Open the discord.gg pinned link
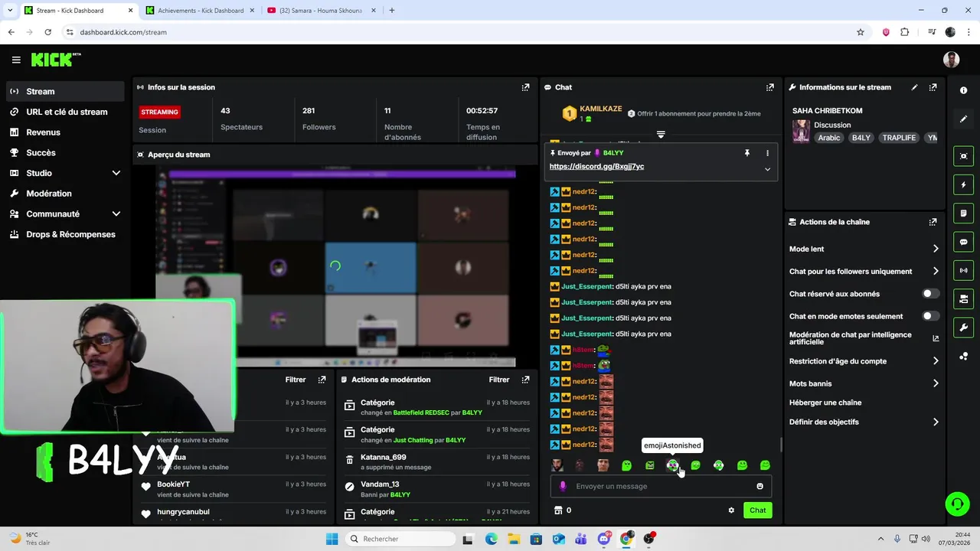Viewport: 980px width, 551px height. point(596,166)
